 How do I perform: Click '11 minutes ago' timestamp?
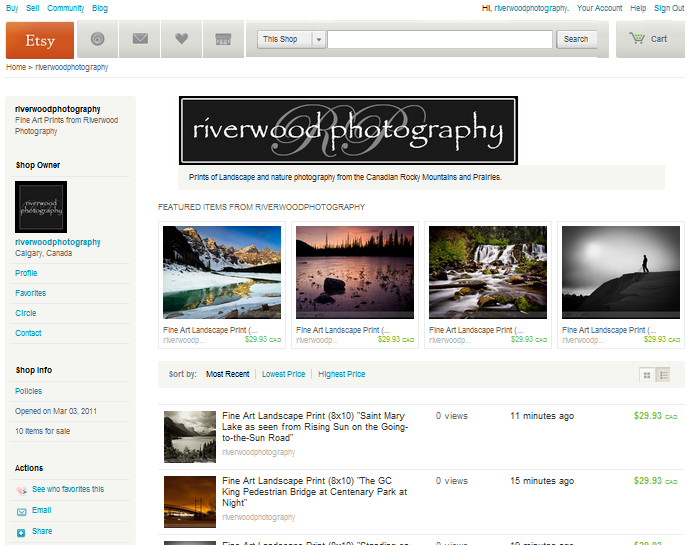coord(542,416)
